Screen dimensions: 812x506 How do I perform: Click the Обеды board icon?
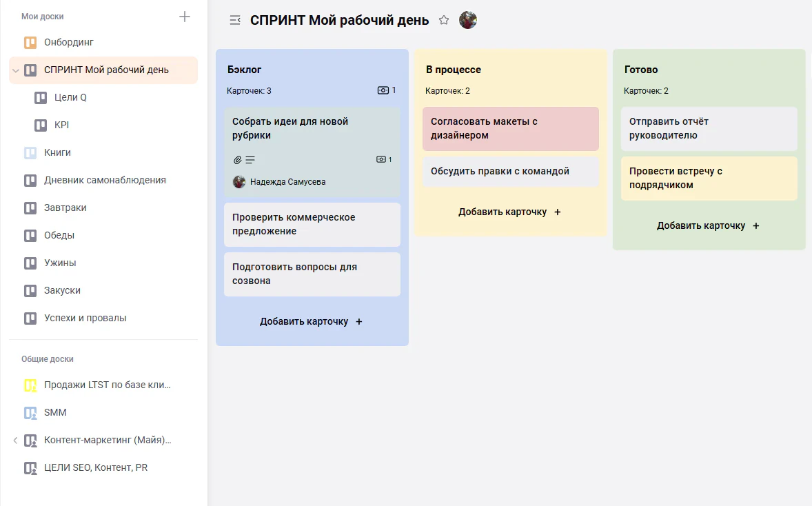(x=30, y=235)
